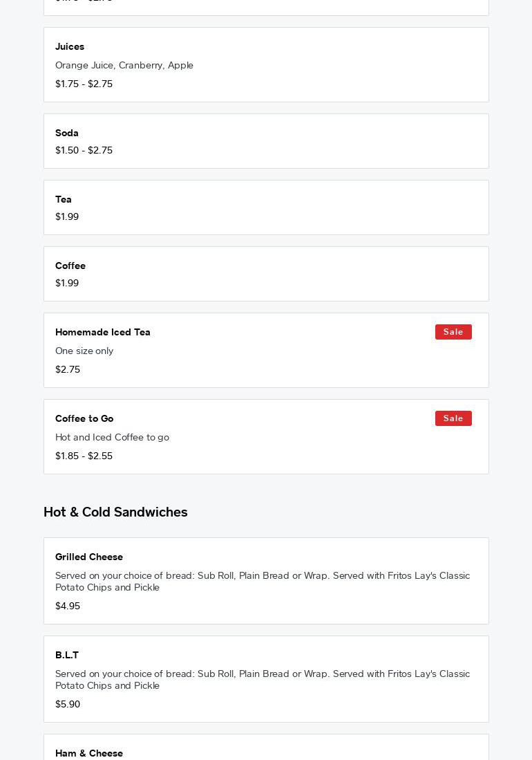Open the Coffee to Go title
The image size is (532, 760).
84,418
